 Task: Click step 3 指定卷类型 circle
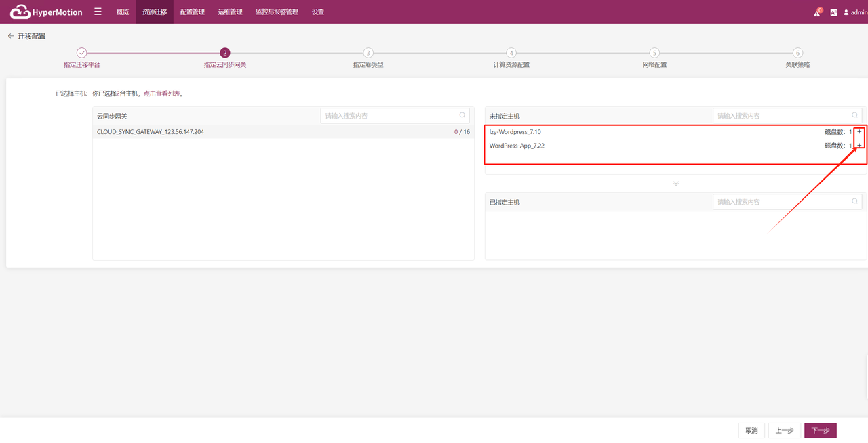click(x=368, y=53)
